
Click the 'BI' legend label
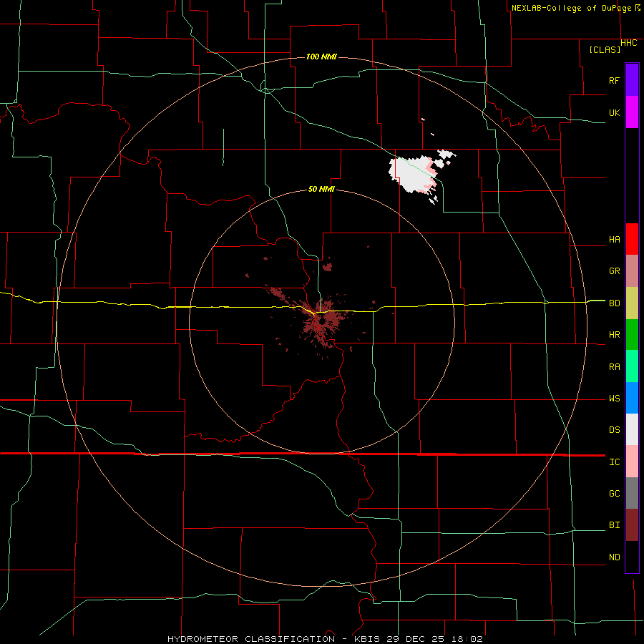click(x=614, y=525)
